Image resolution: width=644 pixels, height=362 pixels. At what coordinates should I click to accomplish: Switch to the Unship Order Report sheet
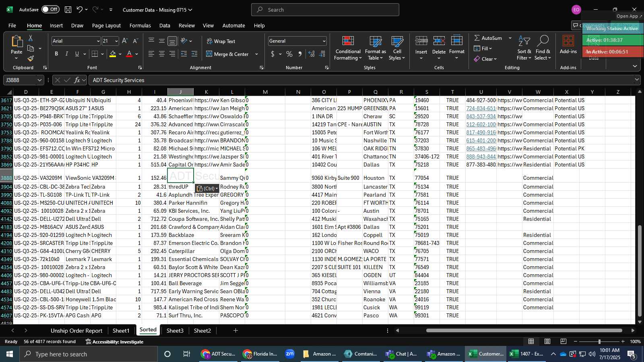(x=76, y=331)
